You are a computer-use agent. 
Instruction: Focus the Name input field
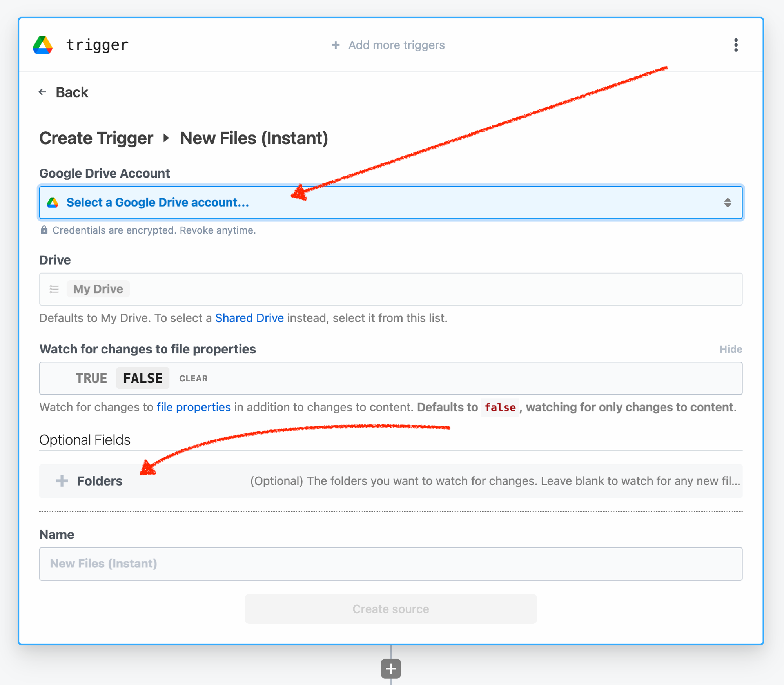click(391, 564)
